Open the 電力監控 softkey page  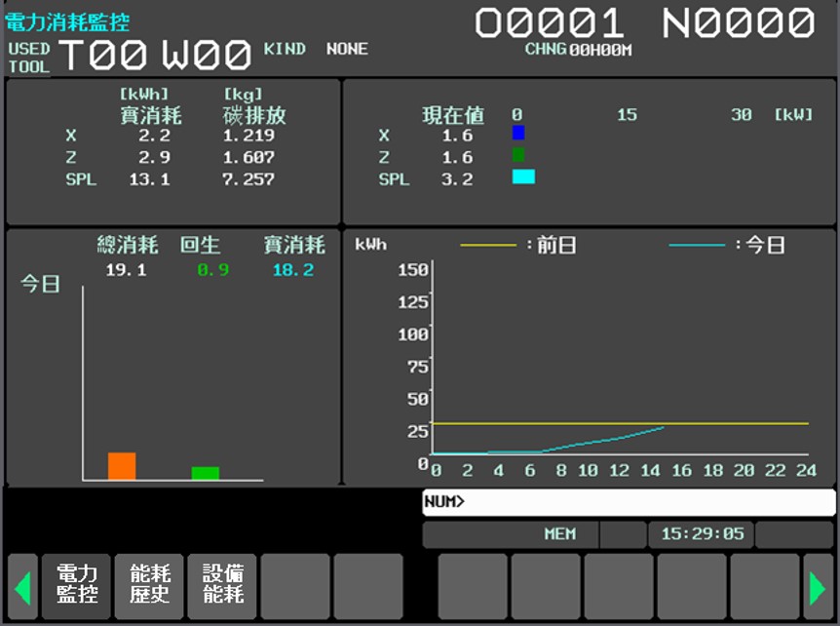click(x=77, y=587)
